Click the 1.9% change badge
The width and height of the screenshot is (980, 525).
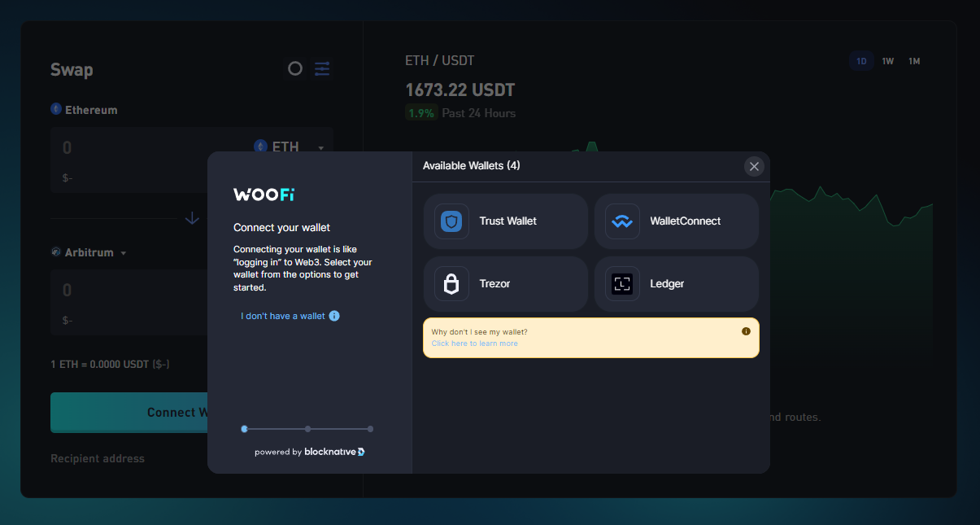click(421, 113)
